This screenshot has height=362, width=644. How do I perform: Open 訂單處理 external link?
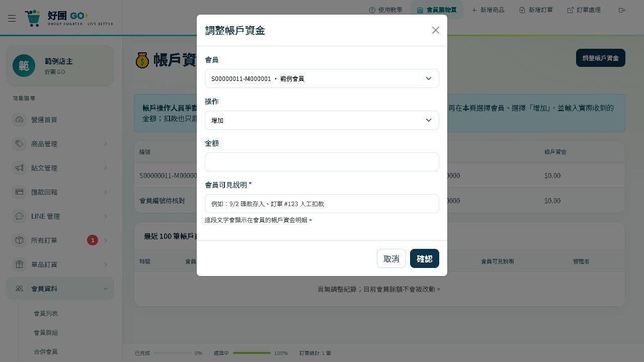pyautogui.click(x=584, y=10)
